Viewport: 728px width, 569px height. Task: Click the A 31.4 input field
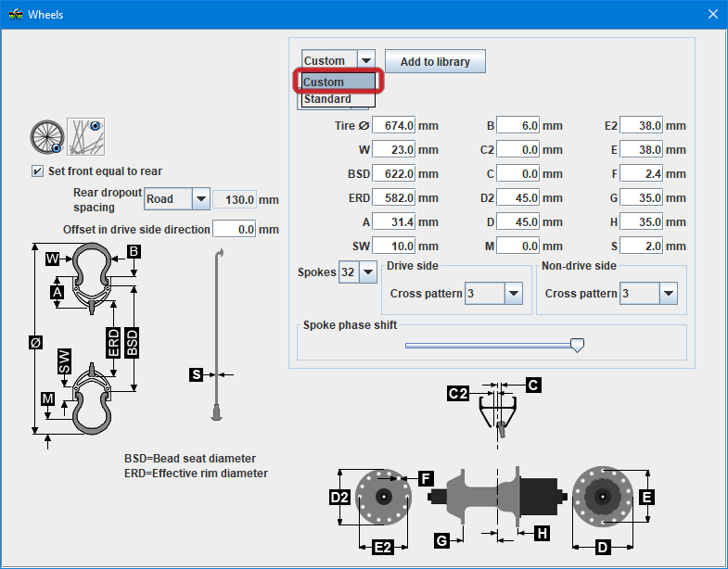(394, 222)
